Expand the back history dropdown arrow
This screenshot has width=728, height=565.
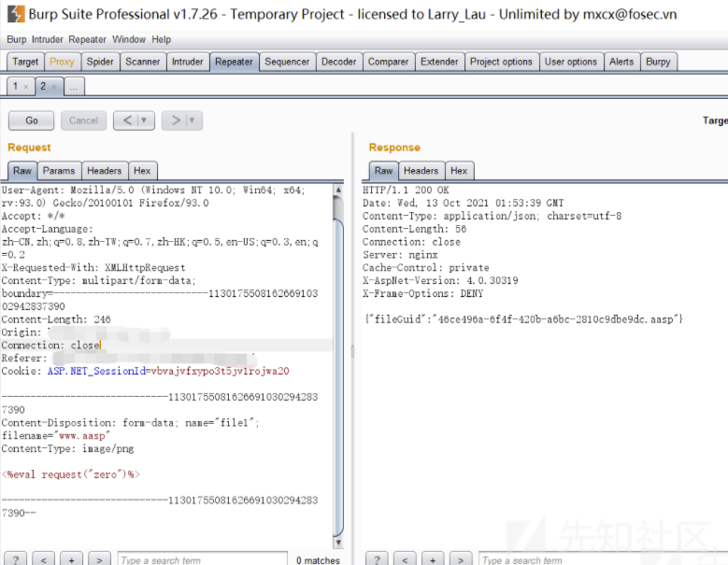point(146,120)
